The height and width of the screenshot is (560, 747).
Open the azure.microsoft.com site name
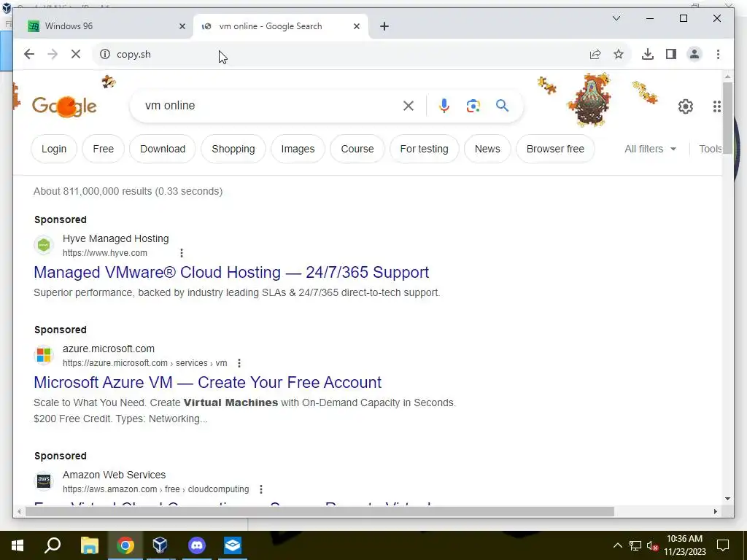109,349
